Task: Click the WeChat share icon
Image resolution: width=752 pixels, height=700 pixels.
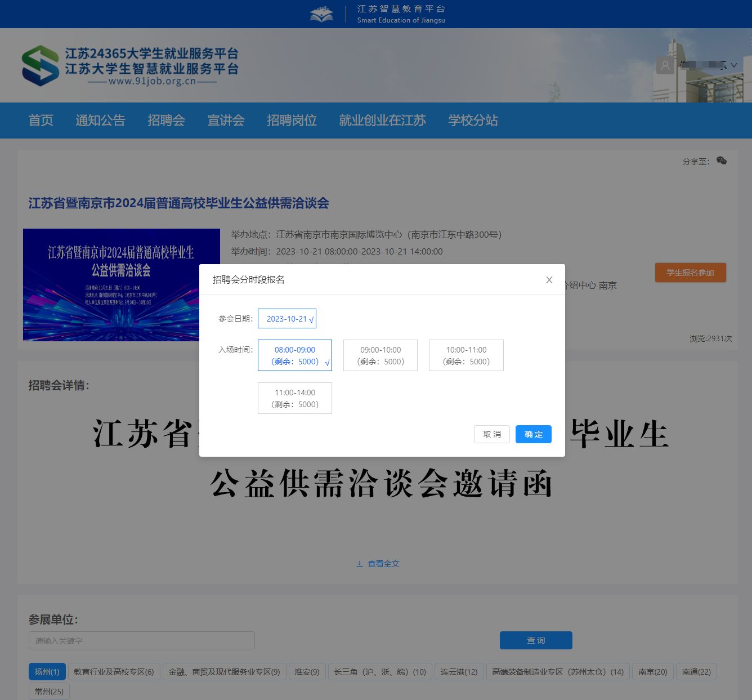Action: point(721,161)
